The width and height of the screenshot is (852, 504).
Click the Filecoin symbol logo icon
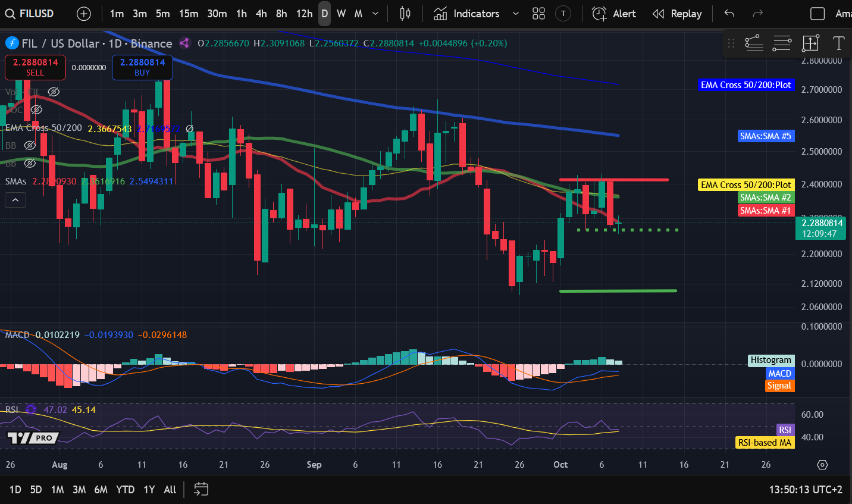(12, 43)
